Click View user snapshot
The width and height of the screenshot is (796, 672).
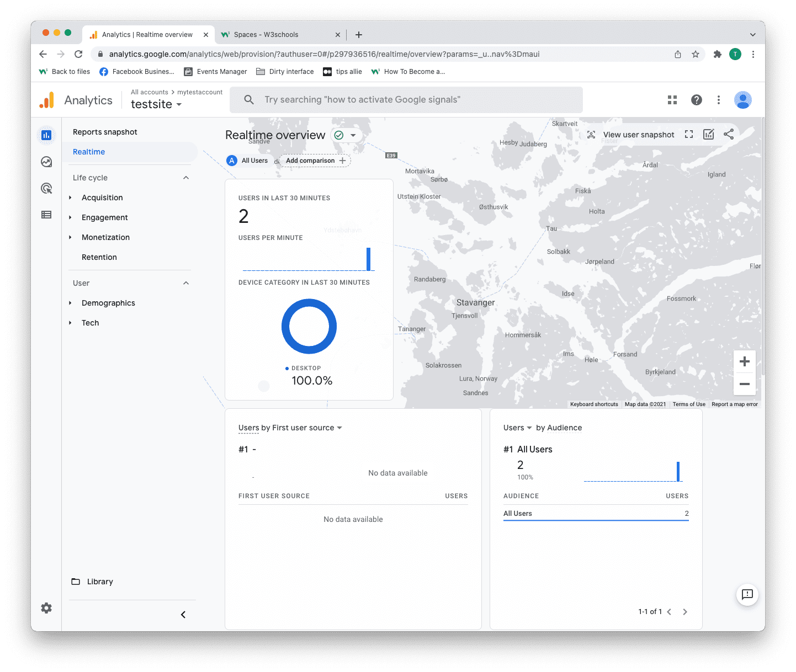tap(638, 134)
